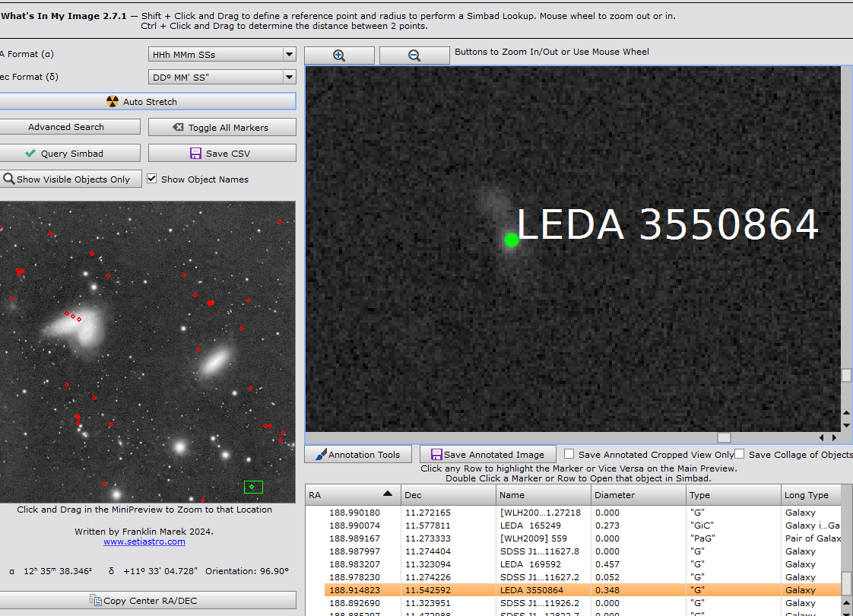Select the SDSS J1...11627.2 row
The height and width of the screenshot is (616, 853).
(582, 577)
